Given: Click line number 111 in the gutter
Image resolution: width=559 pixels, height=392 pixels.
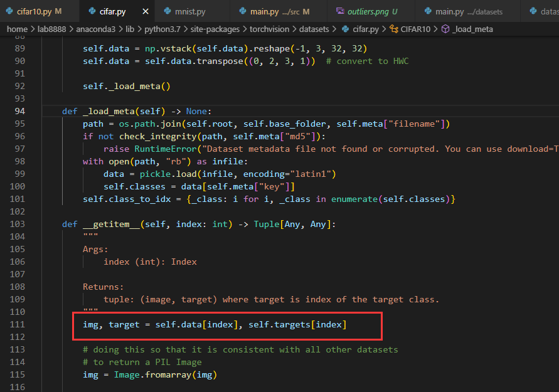Looking at the screenshot, I should point(18,324).
